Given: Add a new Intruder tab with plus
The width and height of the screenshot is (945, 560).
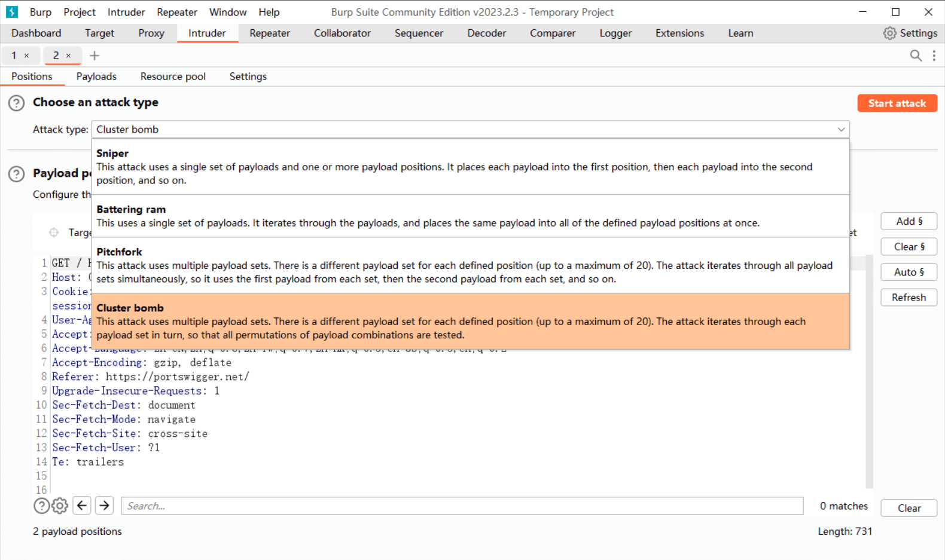Looking at the screenshot, I should [x=94, y=56].
